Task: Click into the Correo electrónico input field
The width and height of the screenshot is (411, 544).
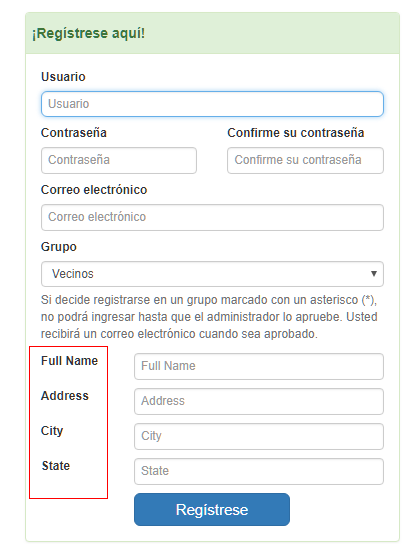Action: click(212, 217)
